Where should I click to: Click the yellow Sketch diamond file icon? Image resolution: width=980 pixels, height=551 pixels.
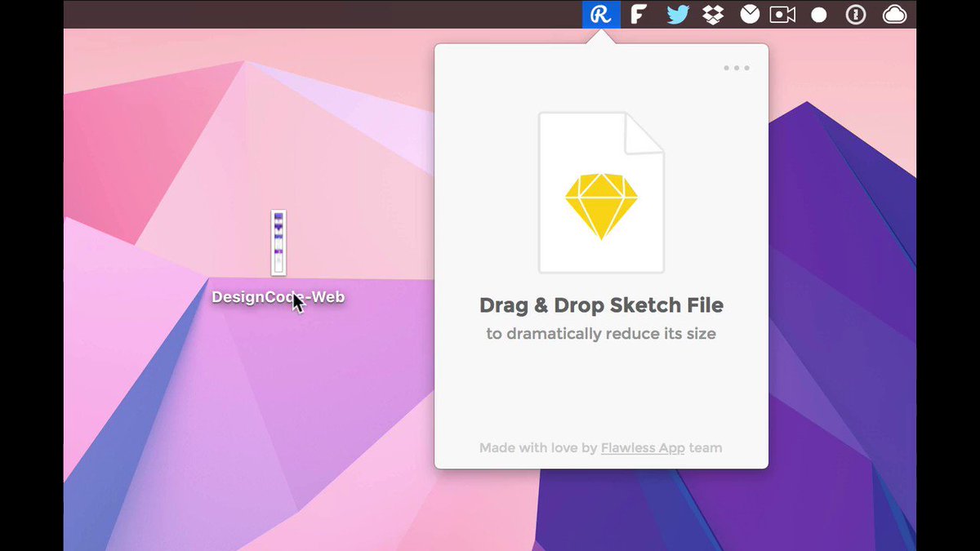[x=601, y=193]
